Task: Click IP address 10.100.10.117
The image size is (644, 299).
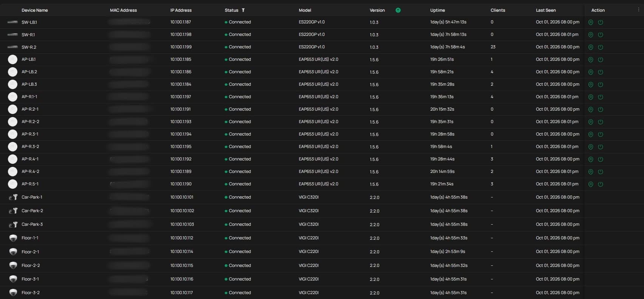Action: (182, 293)
